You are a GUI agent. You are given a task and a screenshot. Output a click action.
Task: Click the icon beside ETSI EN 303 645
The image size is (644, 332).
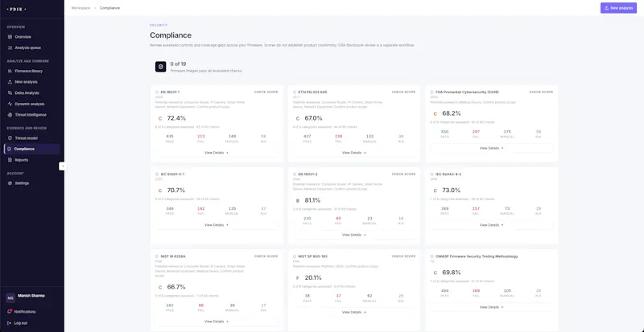(x=295, y=92)
